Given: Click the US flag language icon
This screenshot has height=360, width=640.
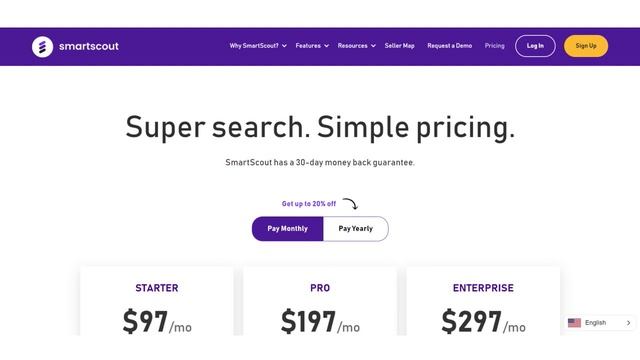Looking at the screenshot, I should (x=574, y=323).
